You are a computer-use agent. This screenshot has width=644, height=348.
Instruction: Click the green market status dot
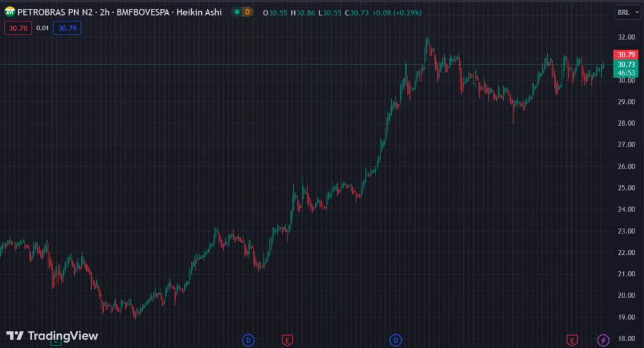click(x=236, y=12)
